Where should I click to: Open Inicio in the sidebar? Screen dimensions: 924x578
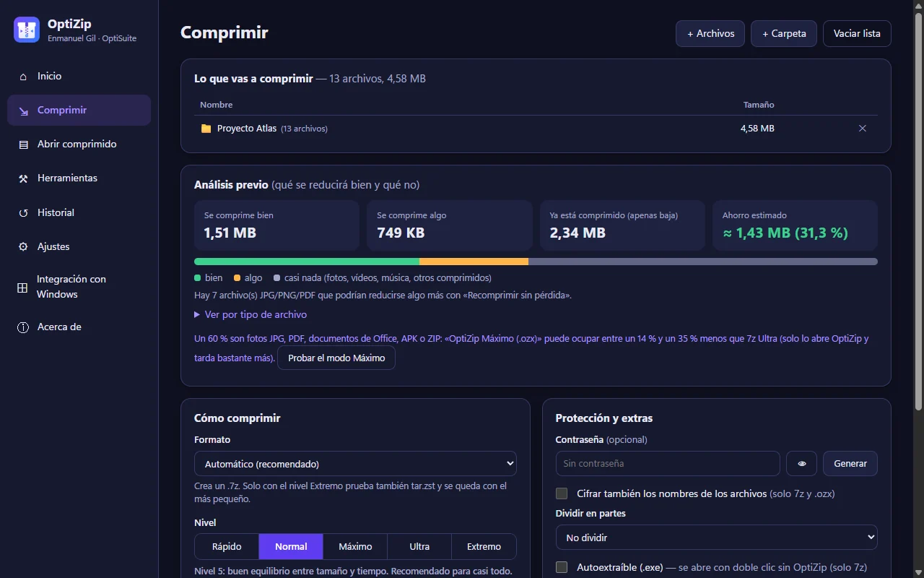coord(79,77)
